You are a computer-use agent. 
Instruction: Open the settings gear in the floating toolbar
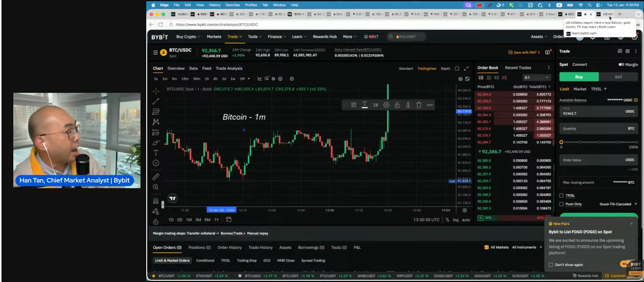click(386, 105)
